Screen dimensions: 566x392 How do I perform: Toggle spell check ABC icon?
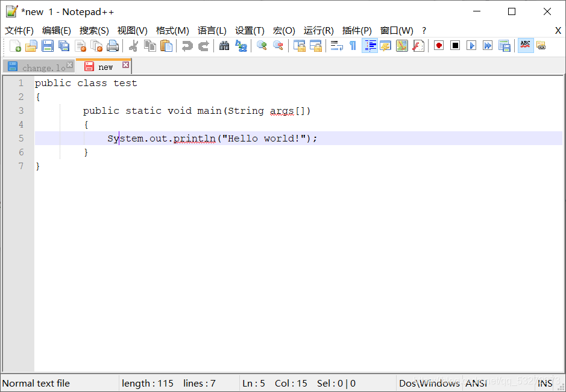pos(526,45)
